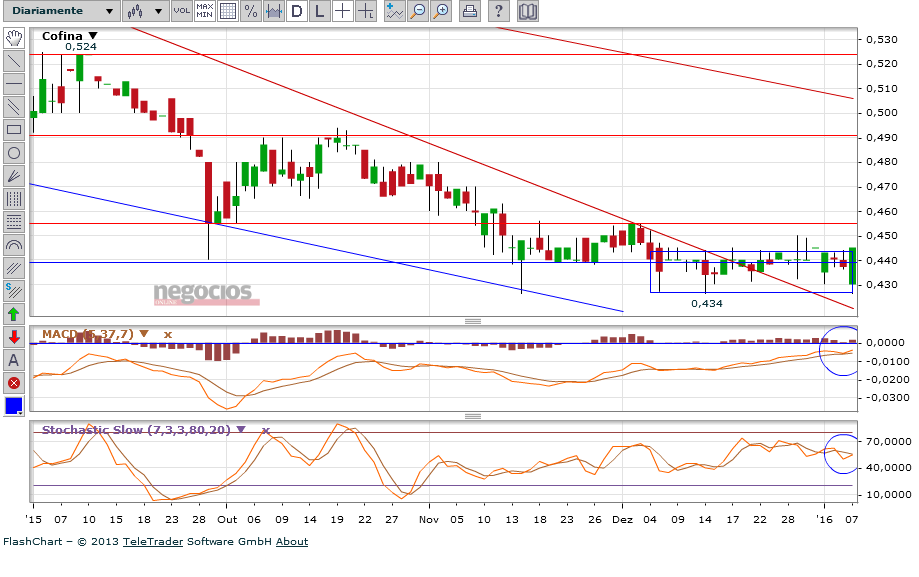The width and height of the screenshot is (919, 577).
Task: Open the Diariamente period dropdown
Action: 62,11
